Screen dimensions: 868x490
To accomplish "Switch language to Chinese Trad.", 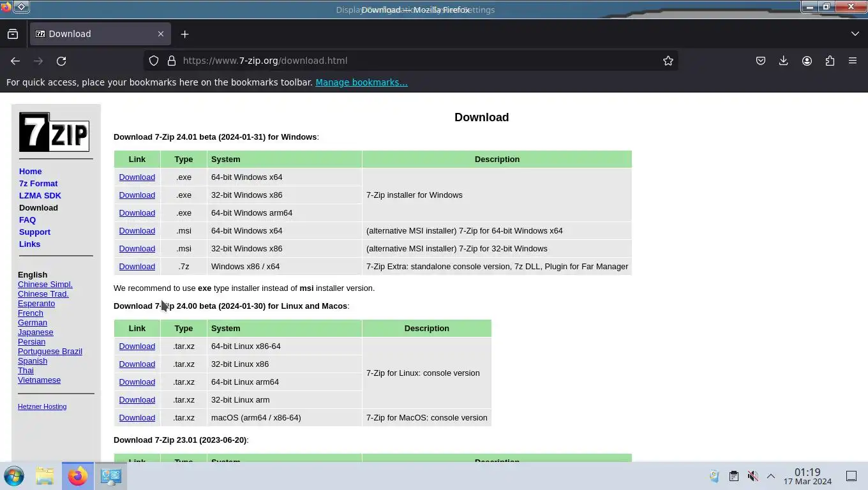I will (x=43, y=293).
